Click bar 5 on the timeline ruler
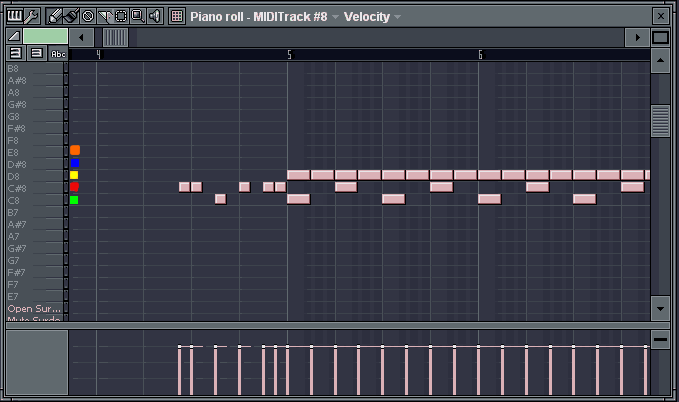This screenshot has height=402, width=679. (289, 55)
